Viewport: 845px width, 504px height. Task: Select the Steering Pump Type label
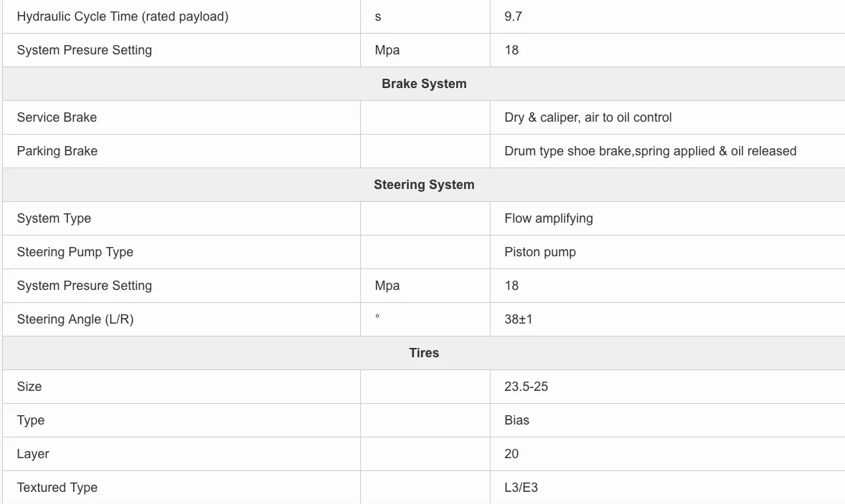(x=75, y=252)
